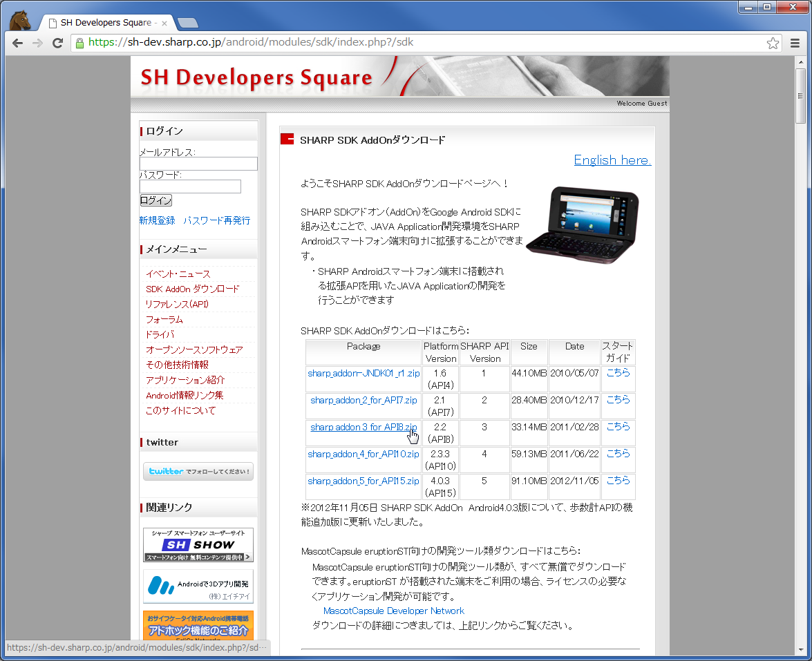Click the address bar URL
The image size is (812, 661).
(x=251, y=42)
